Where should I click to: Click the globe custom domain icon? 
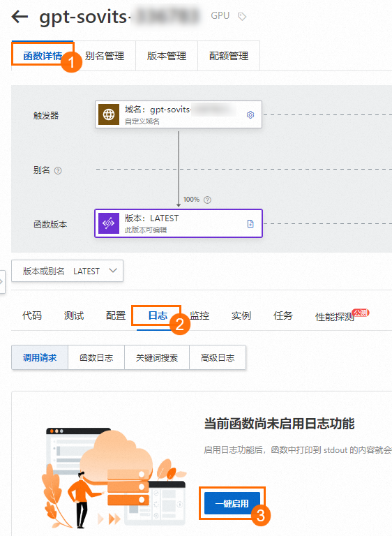point(109,114)
